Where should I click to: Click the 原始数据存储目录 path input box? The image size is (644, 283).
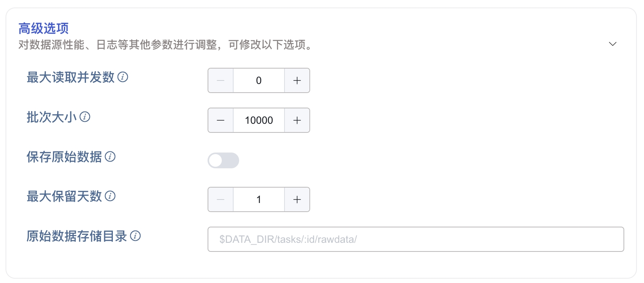click(416, 239)
